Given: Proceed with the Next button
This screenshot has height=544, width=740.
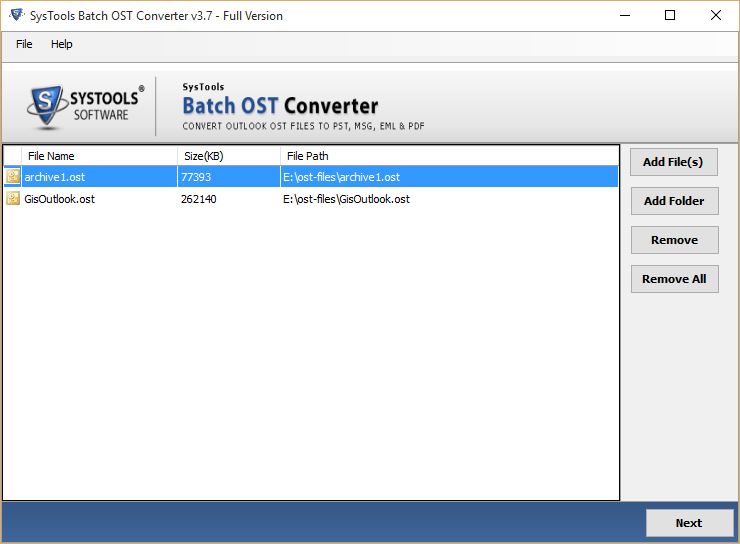Looking at the screenshot, I should click(689, 523).
